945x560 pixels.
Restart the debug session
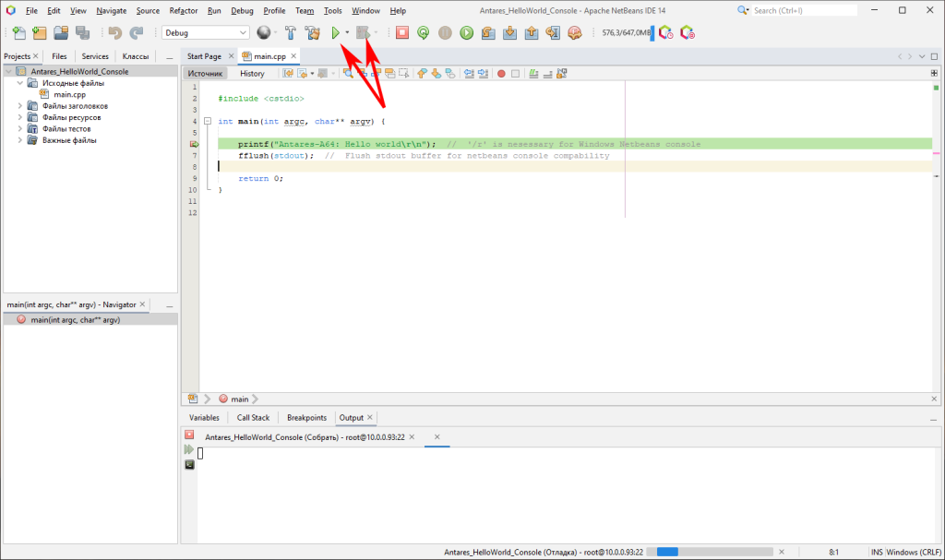[x=424, y=33]
